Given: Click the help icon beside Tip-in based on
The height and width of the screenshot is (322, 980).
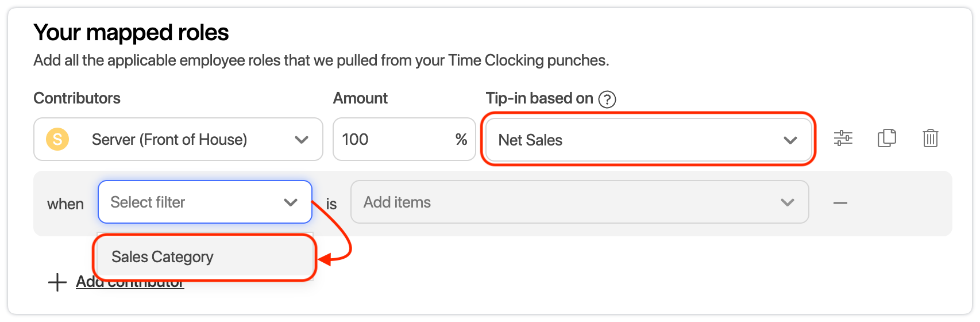Looking at the screenshot, I should pos(607,99).
